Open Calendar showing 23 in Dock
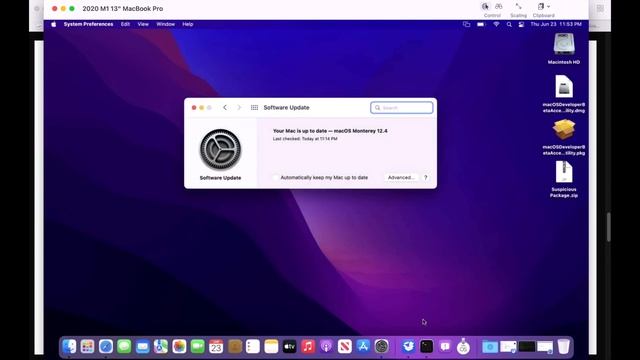 pos(216,347)
